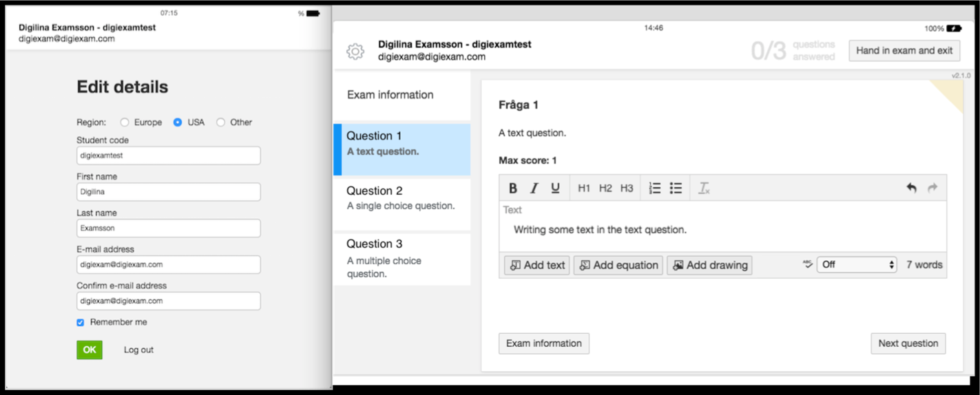This screenshot has width=980, height=395.
Task: Clear text formatting with the Tx icon
Action: coord(704,188)
